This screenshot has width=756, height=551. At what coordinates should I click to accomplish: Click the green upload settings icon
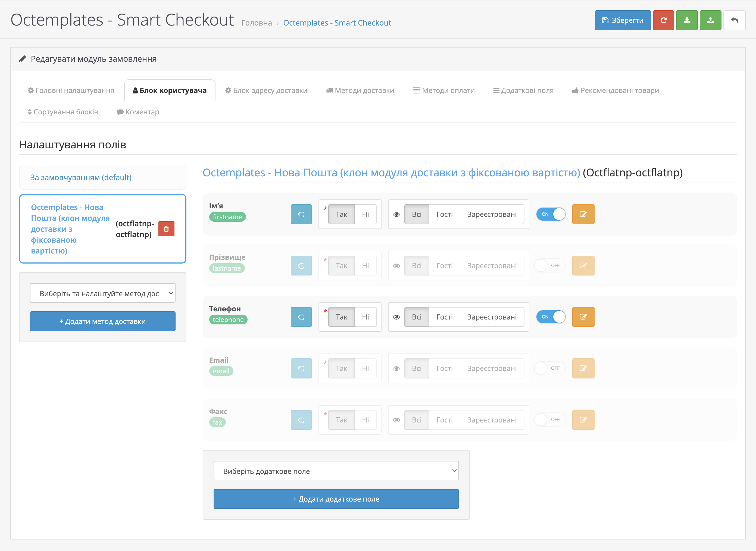[x=710, y=20]
